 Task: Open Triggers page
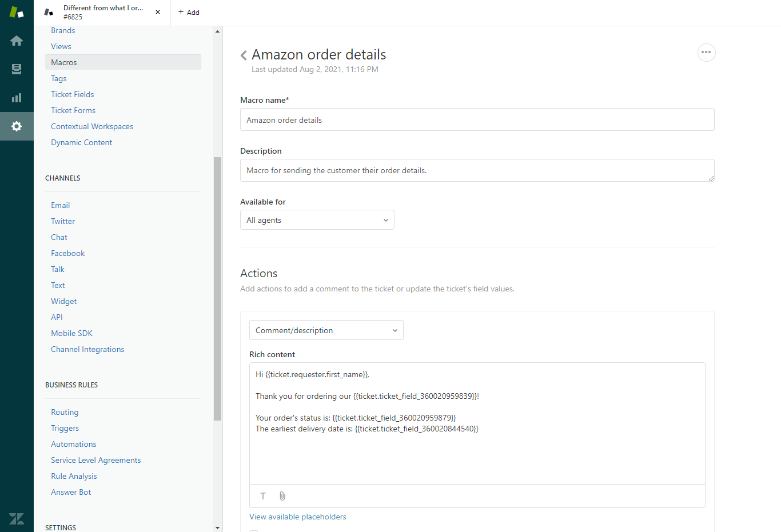click(x=65, y=428)
